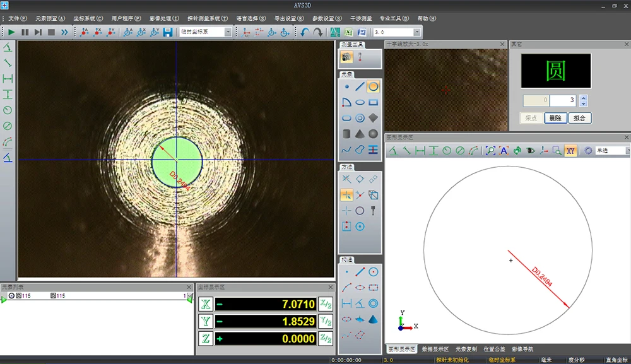Select the Line element tool
This screenshot has width=631, height=364.
click(360, 86)
